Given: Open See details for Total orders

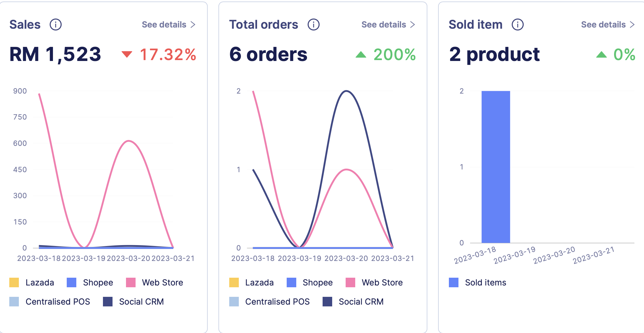Looking at the screenshot, I should click(x=384, y=25).
